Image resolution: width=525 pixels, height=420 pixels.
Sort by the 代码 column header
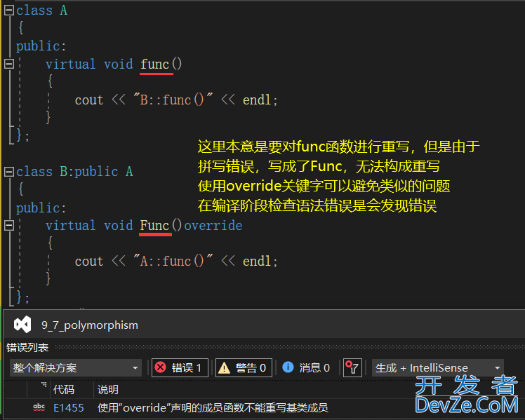(64, 390)
